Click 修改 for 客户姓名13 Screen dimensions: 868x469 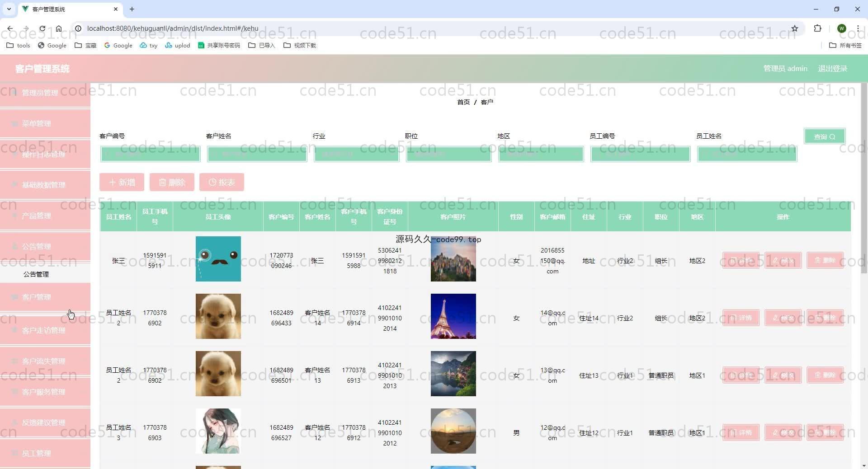click(x=783, y=375)
